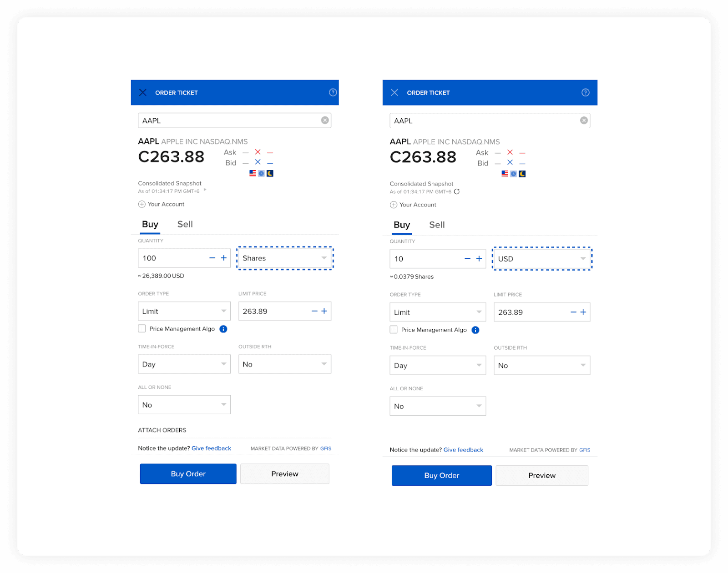Click Give feedback link in left ticket

212,448
